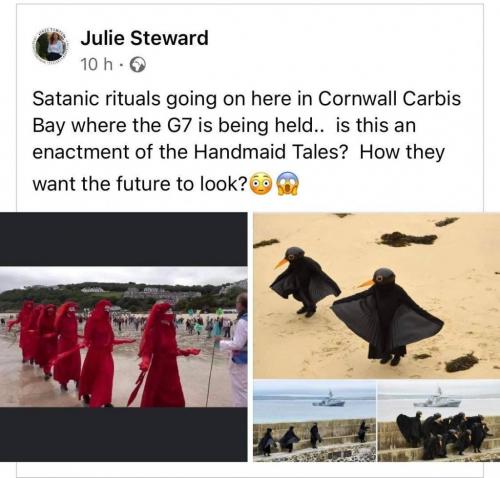The height and width of the screenshot is (478, 500).
Task: Click the Julie Steward name link
Action: (144, 38)
